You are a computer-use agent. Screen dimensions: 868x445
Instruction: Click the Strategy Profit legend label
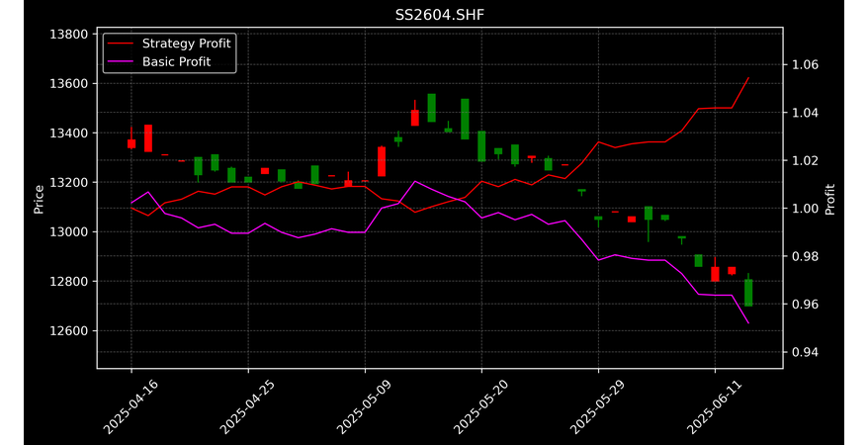pyautogui.click(x=187, y=44)
